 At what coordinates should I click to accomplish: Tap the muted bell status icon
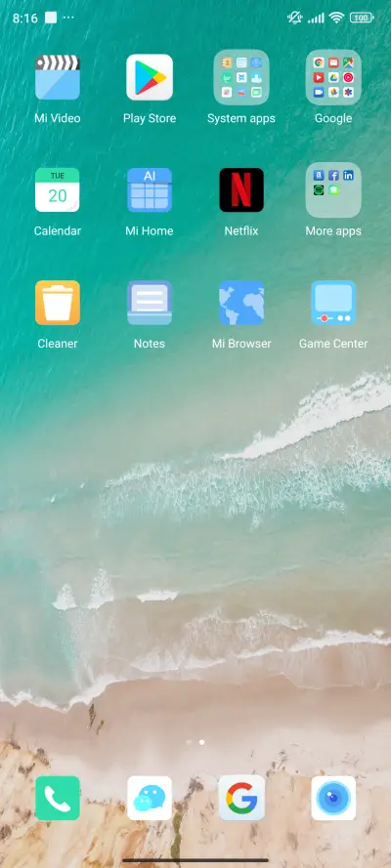click(294, 18)
